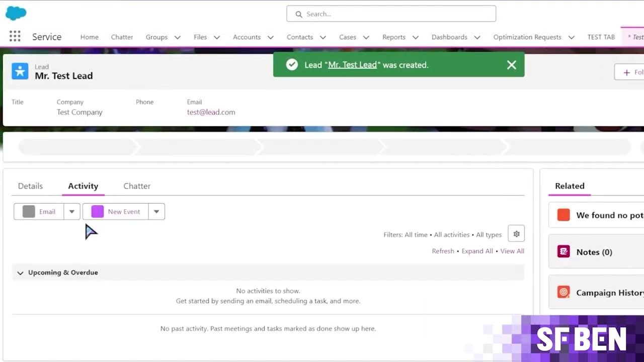Open the App Launcher grid icon
644x362 pixels.
click(15, 36)
